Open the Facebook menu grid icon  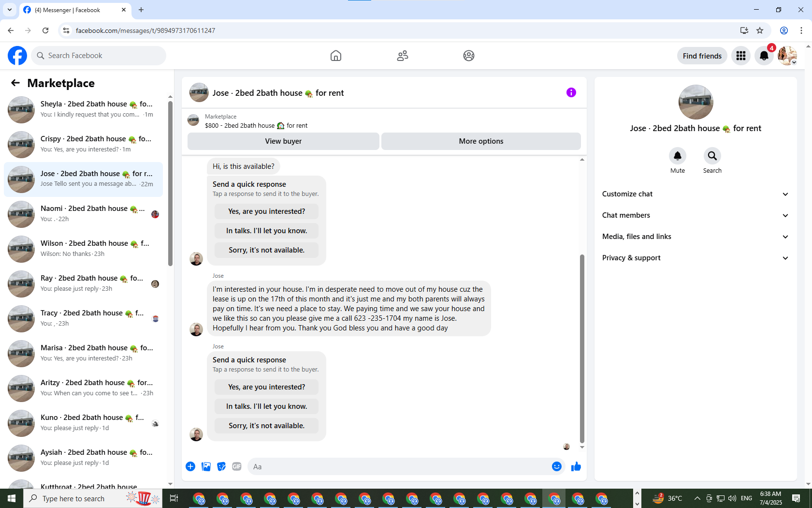click(741, 56)
